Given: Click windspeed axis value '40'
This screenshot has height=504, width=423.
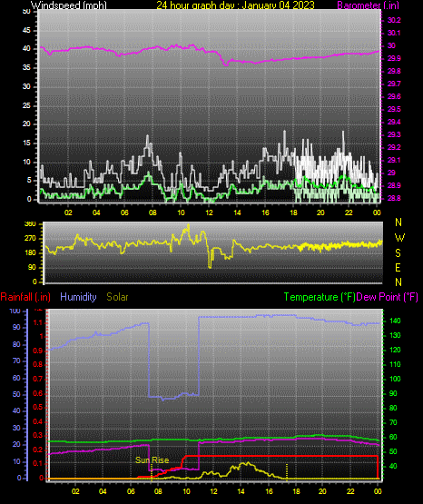Looking at the screenshot, I should click(x=26, y=49).
